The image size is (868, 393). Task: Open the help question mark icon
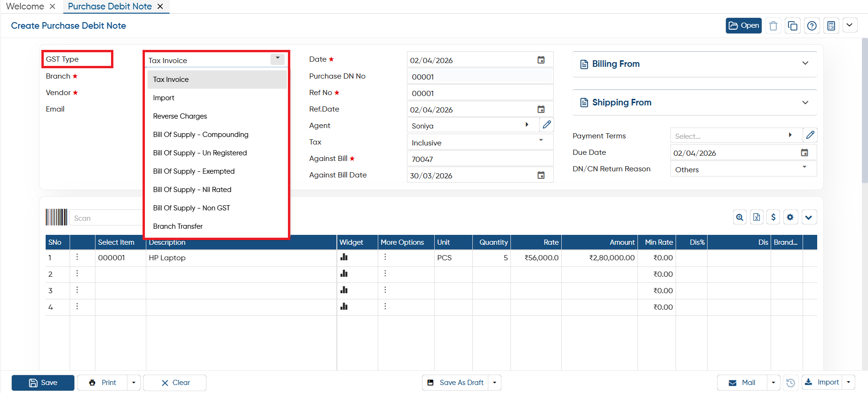tap(812, 25)
